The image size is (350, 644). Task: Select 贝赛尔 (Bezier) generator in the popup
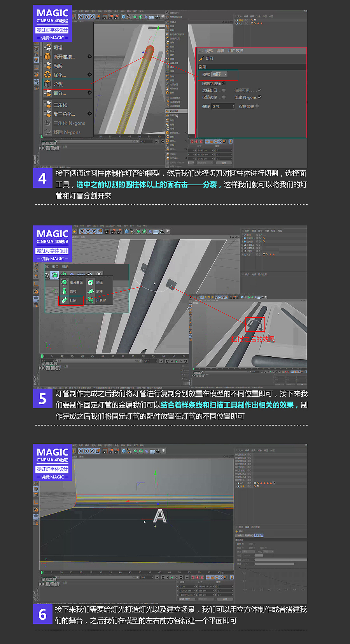97,300
